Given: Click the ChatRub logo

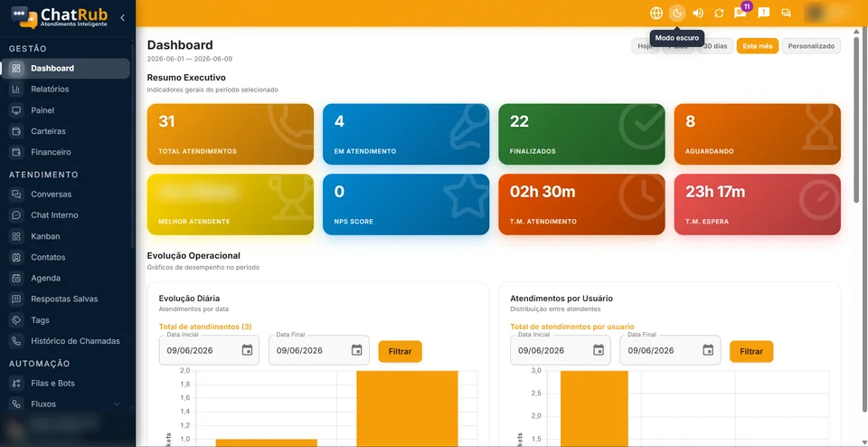Looking at the screenshot, I should [60, 18].
